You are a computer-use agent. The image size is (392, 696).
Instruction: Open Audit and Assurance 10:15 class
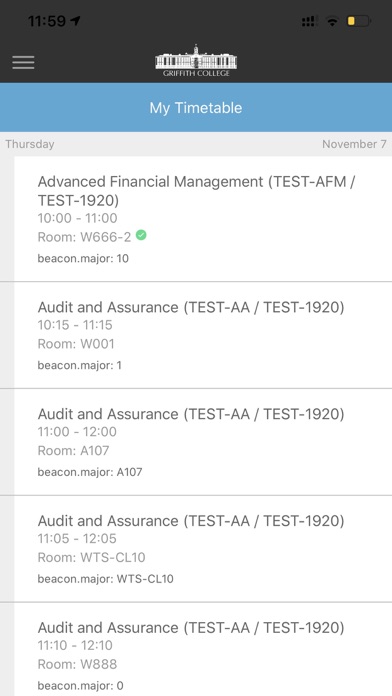point(203,335)
